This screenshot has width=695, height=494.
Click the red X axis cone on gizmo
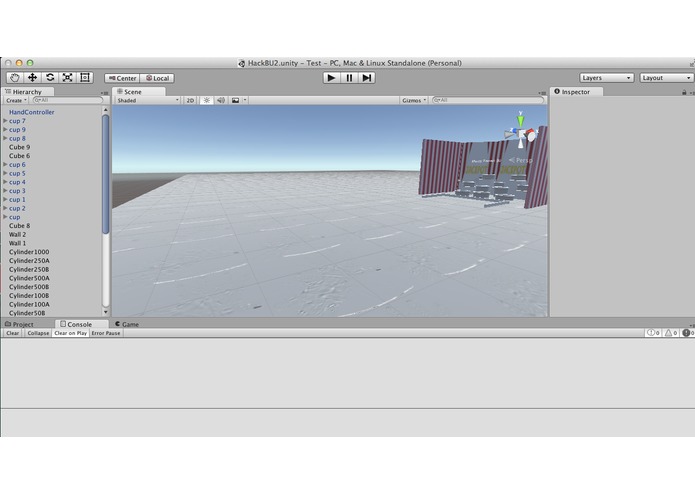point(531,134)
